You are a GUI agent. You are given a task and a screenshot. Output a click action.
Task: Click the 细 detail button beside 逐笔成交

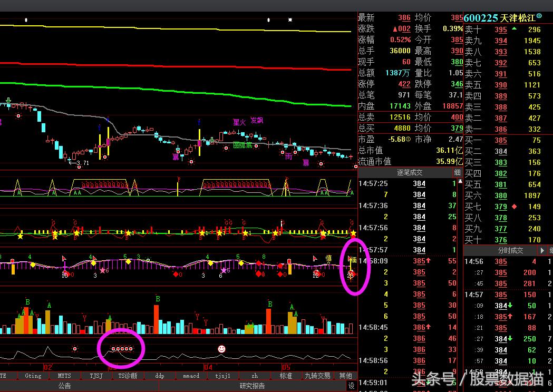[458, 172]
